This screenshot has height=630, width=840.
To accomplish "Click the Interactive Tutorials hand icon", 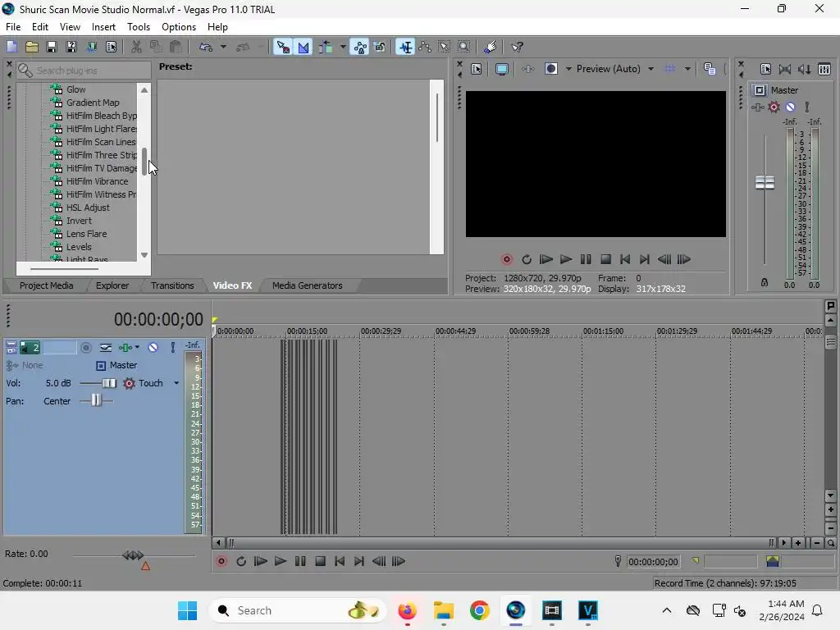I will [490, 47].
